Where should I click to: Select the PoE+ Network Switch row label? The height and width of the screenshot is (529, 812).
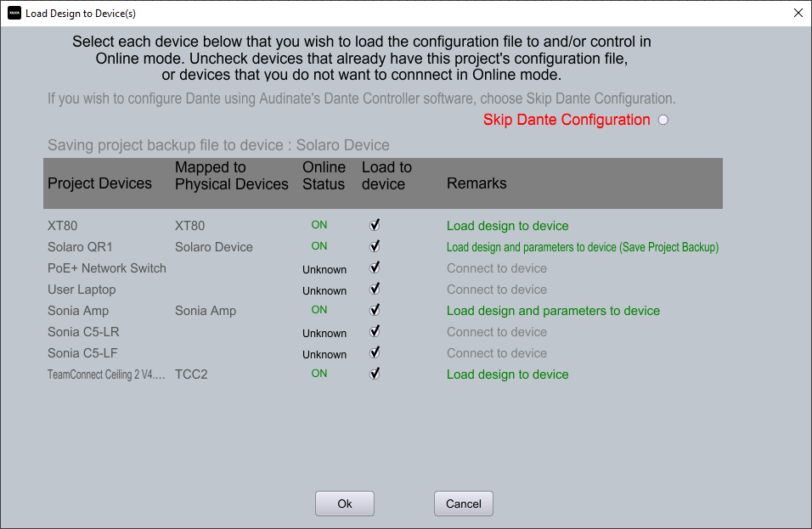[x=107, y=268]
